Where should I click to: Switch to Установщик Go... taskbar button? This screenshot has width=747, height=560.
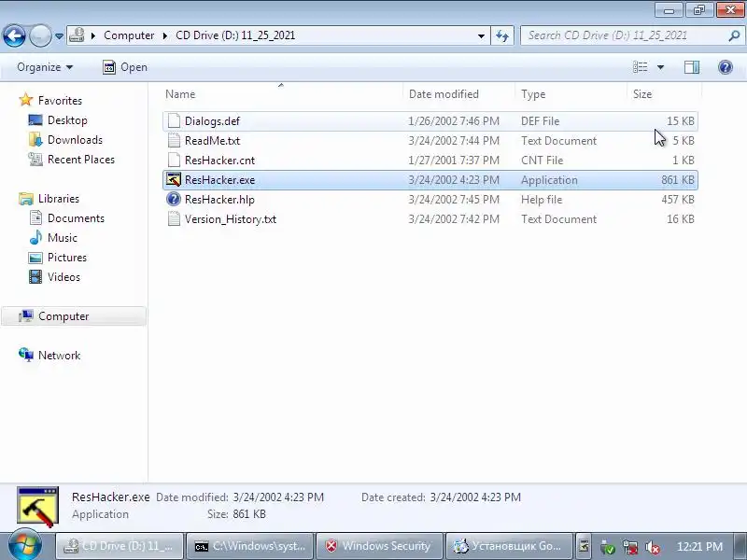(x=509, y=546)
